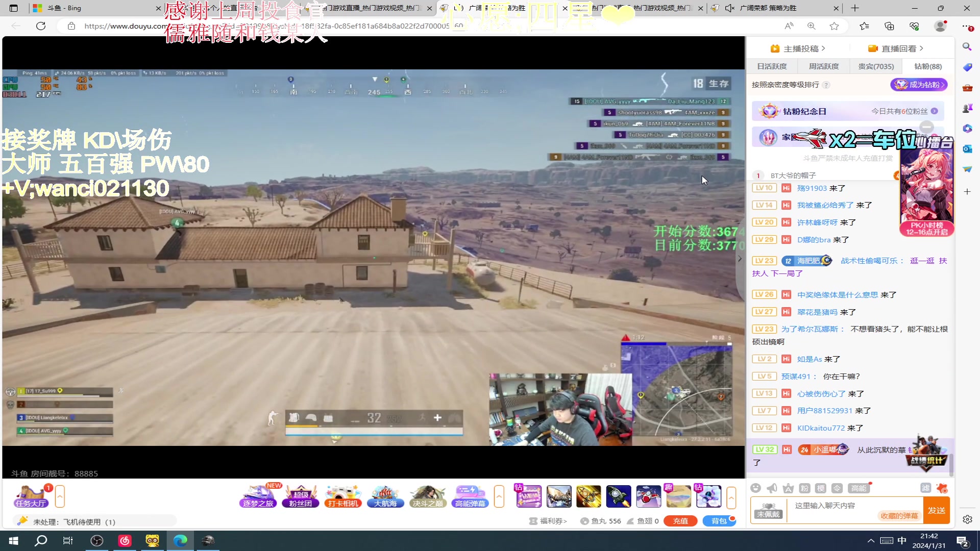Image resolution: width=980 pixels, height=551 pixels.
Task: Open 逐梦之旅 activity icon
Action: tap(258, 496)
